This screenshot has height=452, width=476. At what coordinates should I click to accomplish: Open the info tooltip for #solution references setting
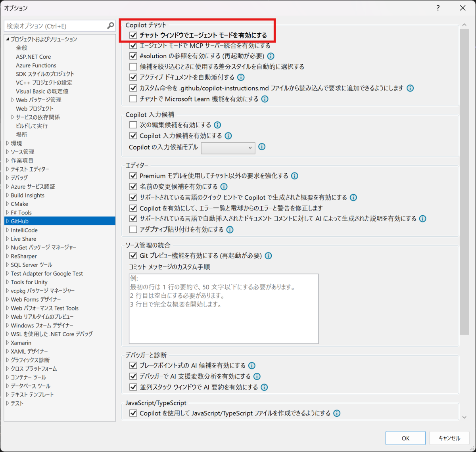coord(271,56)
